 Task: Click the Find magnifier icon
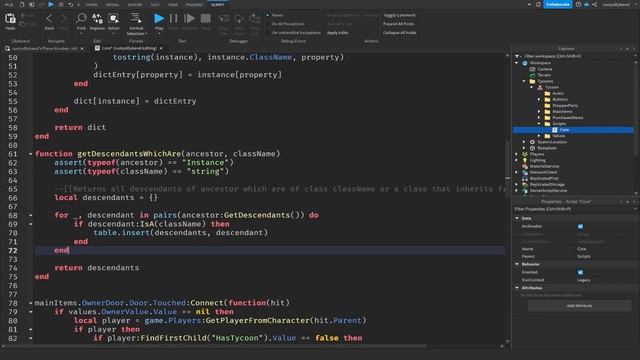81,18
